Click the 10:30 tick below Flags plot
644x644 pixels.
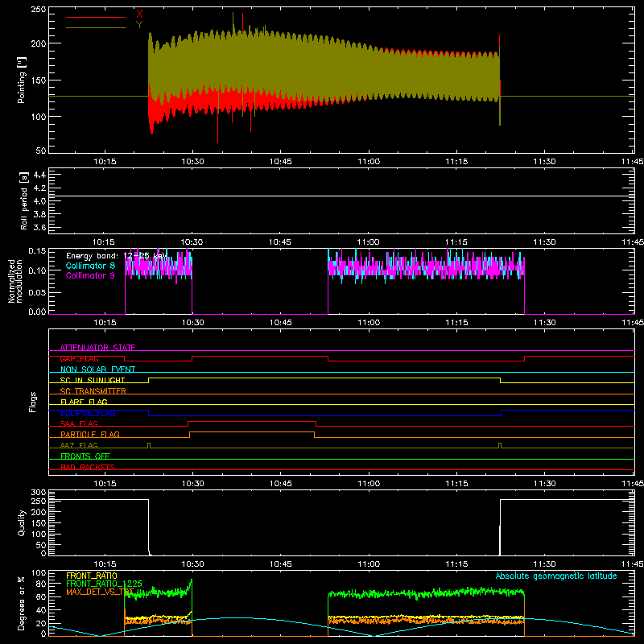pos(192,484)
